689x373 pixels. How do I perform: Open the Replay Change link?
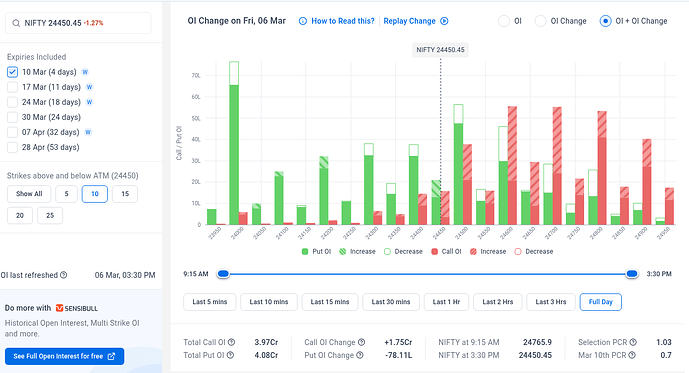(x=410, y=21)
